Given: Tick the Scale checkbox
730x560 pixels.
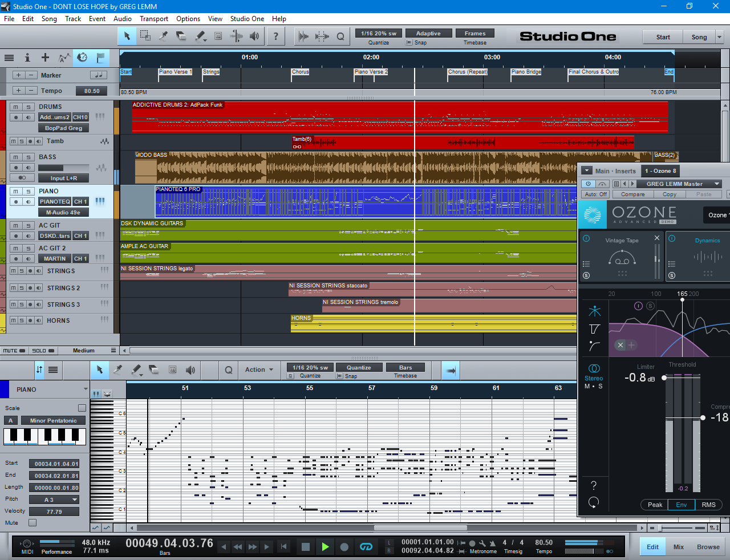Looking at the screenshot, I should tap(82, 408).
